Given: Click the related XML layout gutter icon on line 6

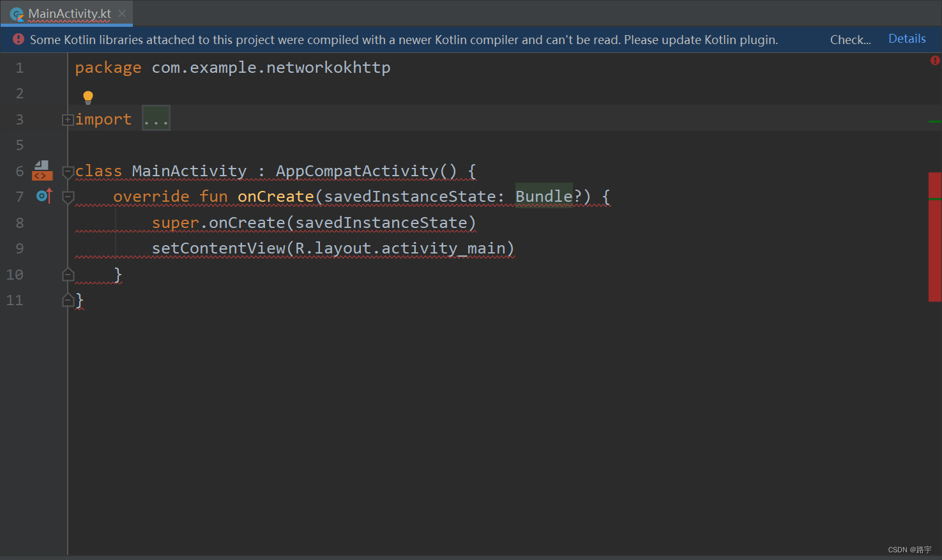Looking at the screenshot, I should point(42,170).
